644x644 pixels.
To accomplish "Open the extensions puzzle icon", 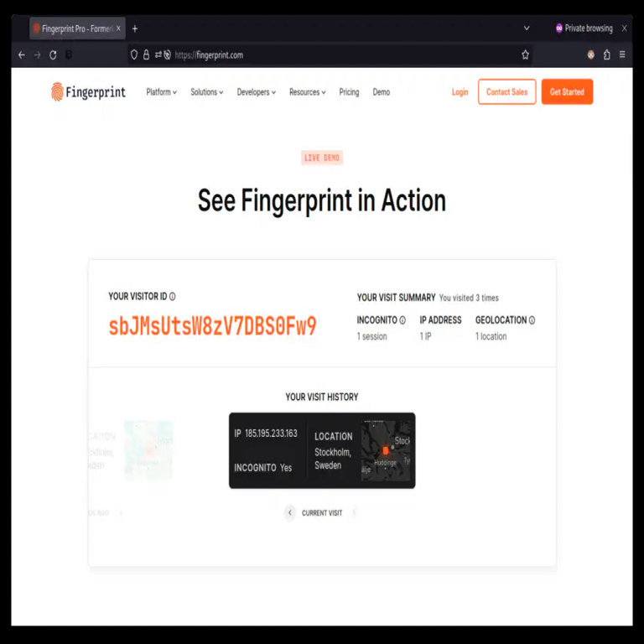I will click(606, 55).
